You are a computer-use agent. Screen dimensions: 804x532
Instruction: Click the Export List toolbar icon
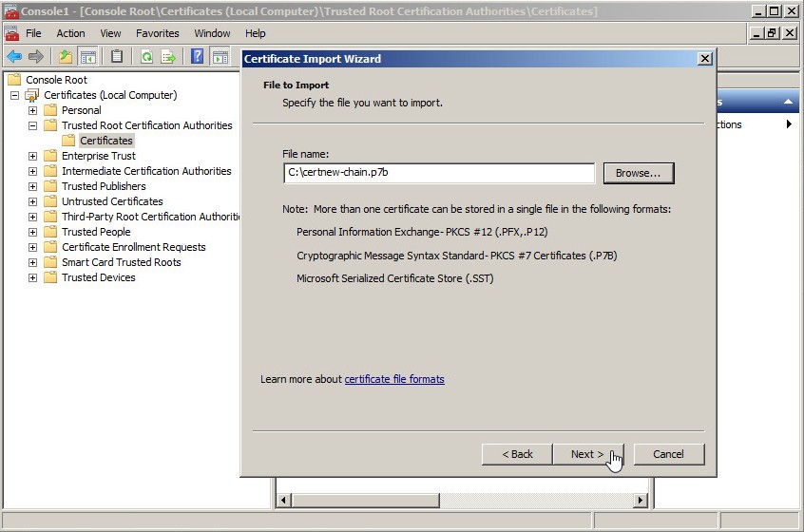(168, 57)
